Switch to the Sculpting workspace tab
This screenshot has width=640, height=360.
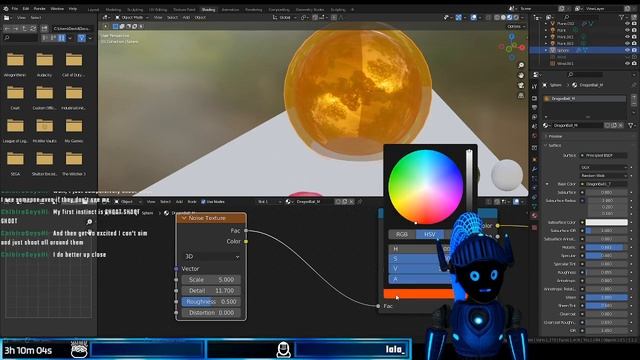click(x=135, y=9)
